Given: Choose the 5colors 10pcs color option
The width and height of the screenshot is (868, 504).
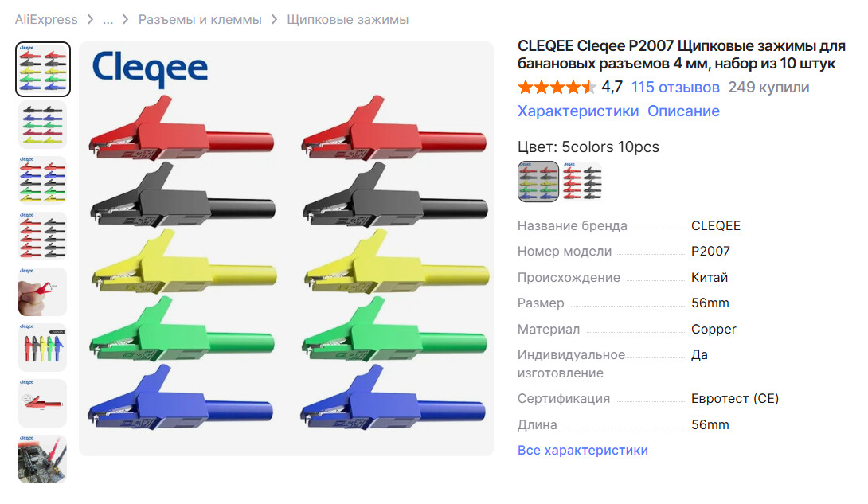Looking at the screenshot, I should coord(538,182).
